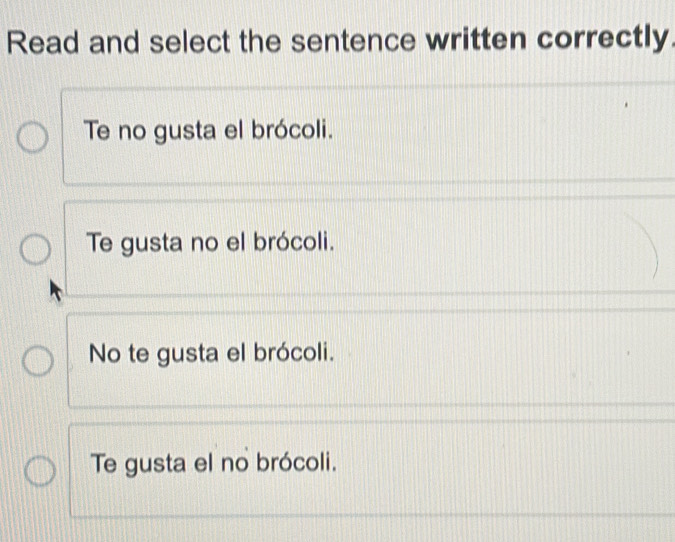Viewport: 675px width, 542px height.
Task: Click blank space right of "Te gusta no el brócoli."
Action: click(500, 246)
